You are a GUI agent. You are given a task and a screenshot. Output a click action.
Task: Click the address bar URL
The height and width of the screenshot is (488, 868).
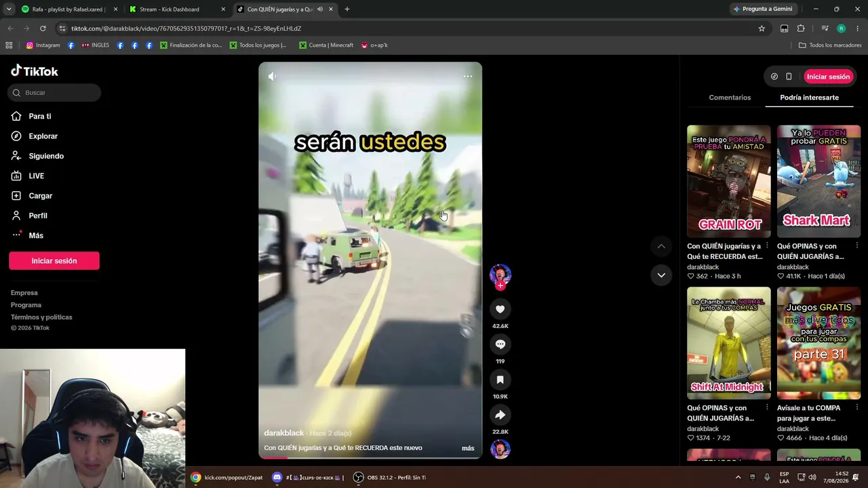click(x=186, y=28)
